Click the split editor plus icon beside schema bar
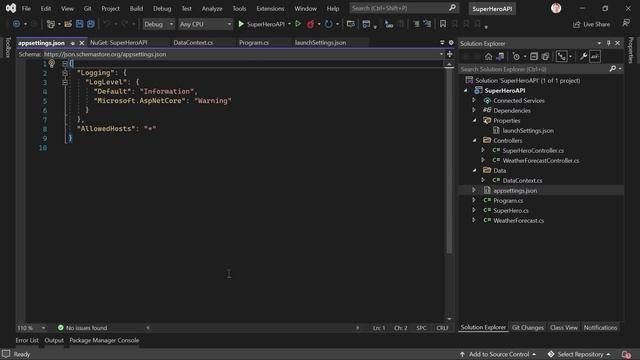This screenshot has width=640, height=360. [449, 54]
